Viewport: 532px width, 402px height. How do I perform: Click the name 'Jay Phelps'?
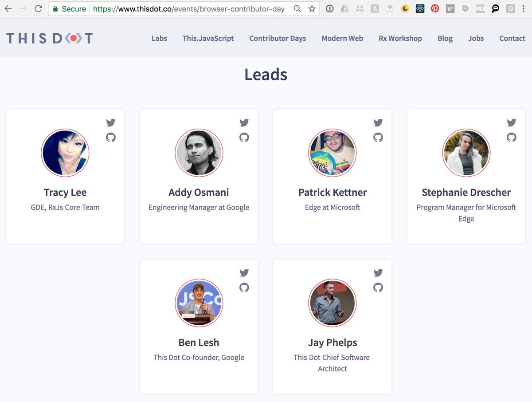332,343
